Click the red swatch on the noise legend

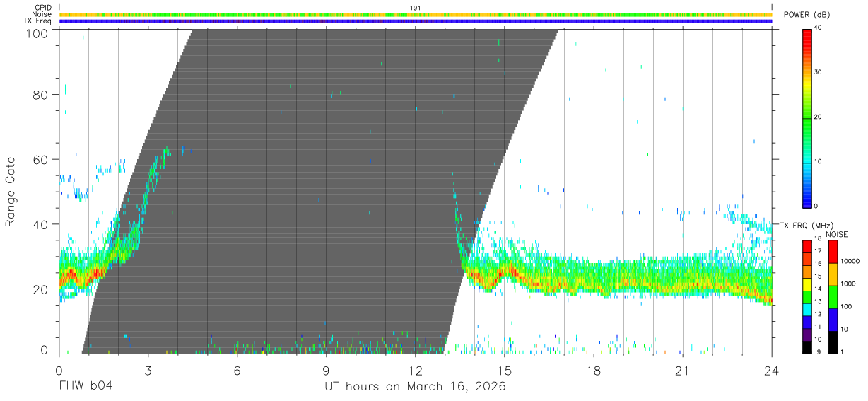tap(834, 251)
